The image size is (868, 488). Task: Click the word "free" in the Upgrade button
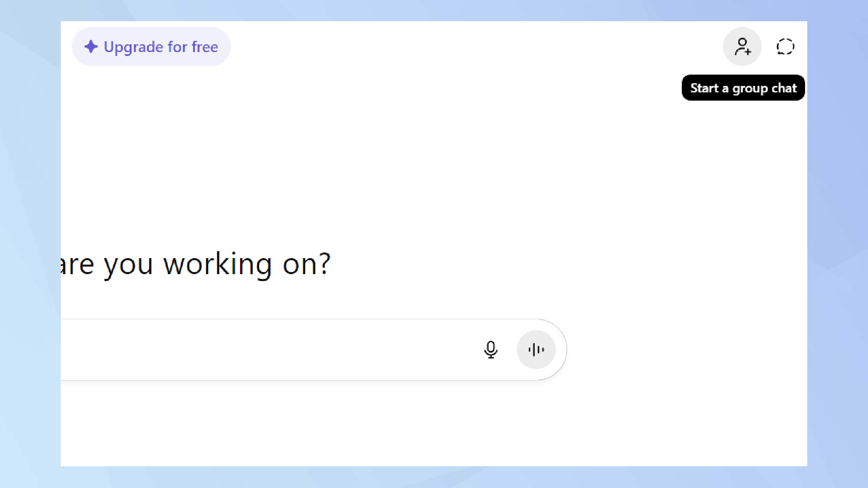205,47
